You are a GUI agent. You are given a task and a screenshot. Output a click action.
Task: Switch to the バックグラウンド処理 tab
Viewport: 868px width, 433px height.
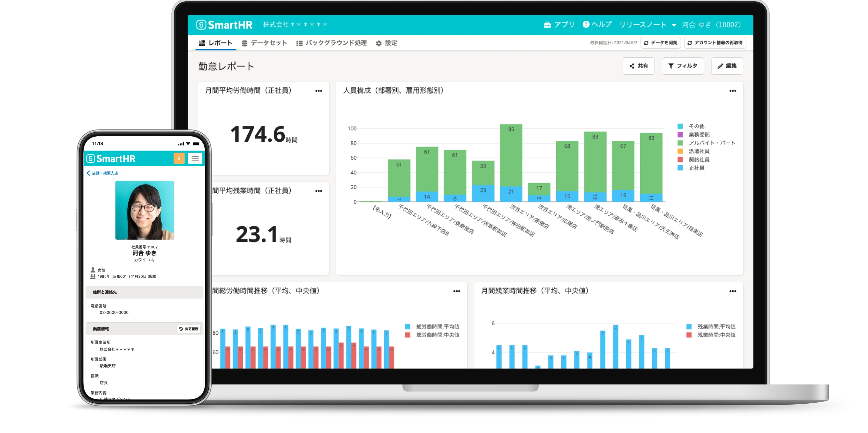tap(331, 43)
